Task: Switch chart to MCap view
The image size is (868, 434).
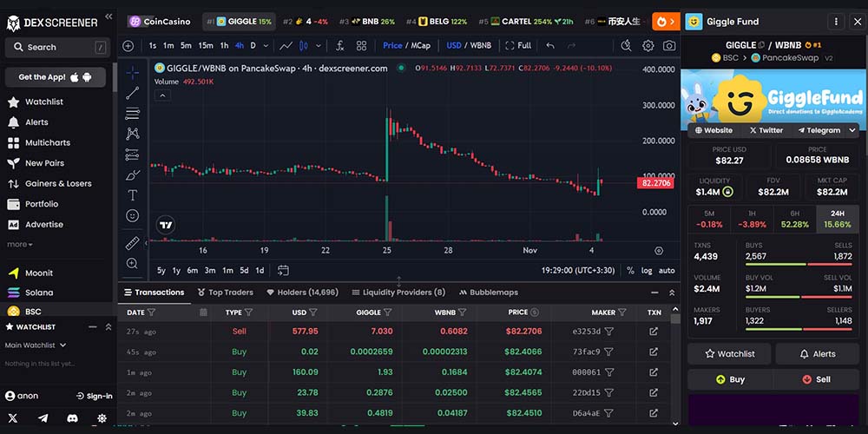Action: point(420,45)
